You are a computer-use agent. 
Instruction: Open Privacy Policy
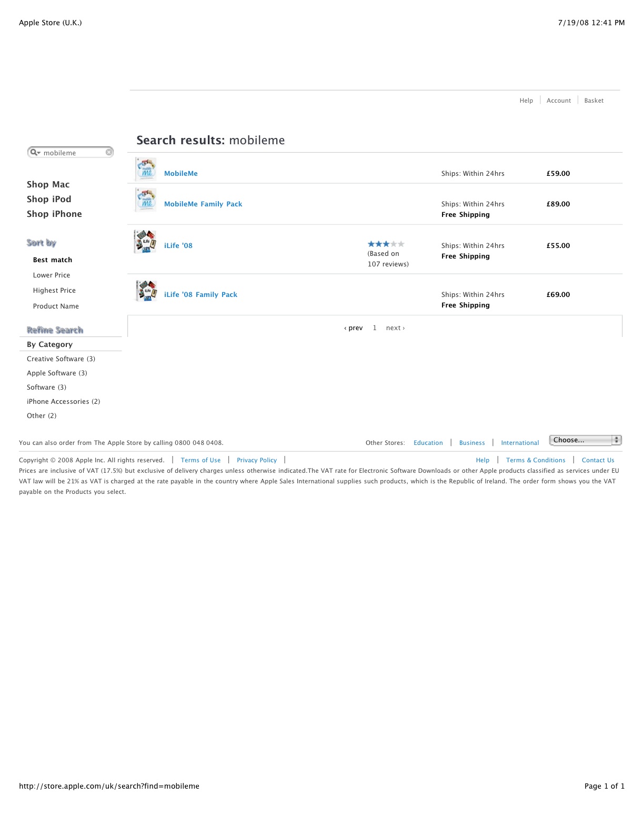point(257,461)
